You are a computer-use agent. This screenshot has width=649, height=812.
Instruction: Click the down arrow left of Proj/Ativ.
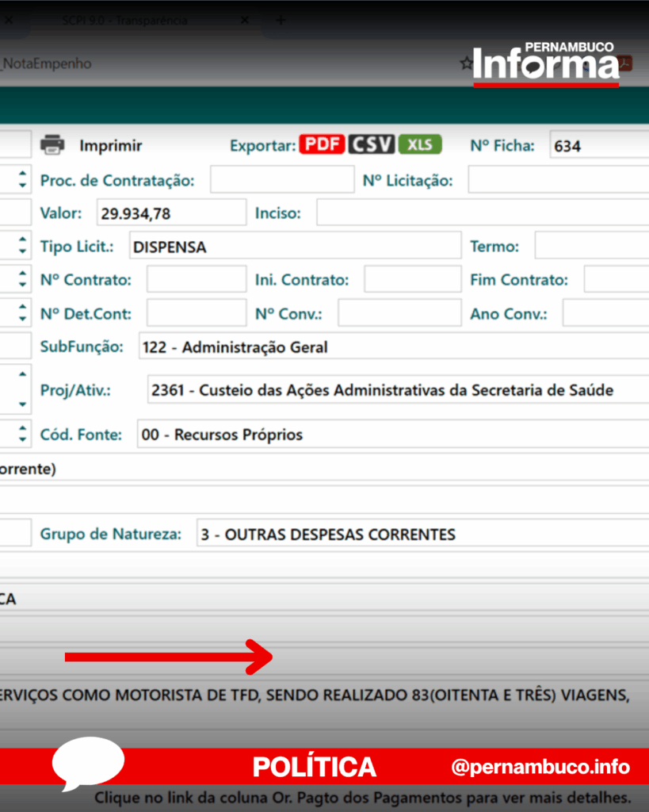22,404
